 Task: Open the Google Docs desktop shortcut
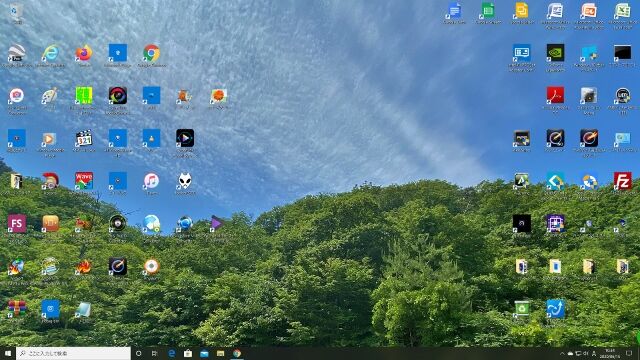(x=454, y=11)
